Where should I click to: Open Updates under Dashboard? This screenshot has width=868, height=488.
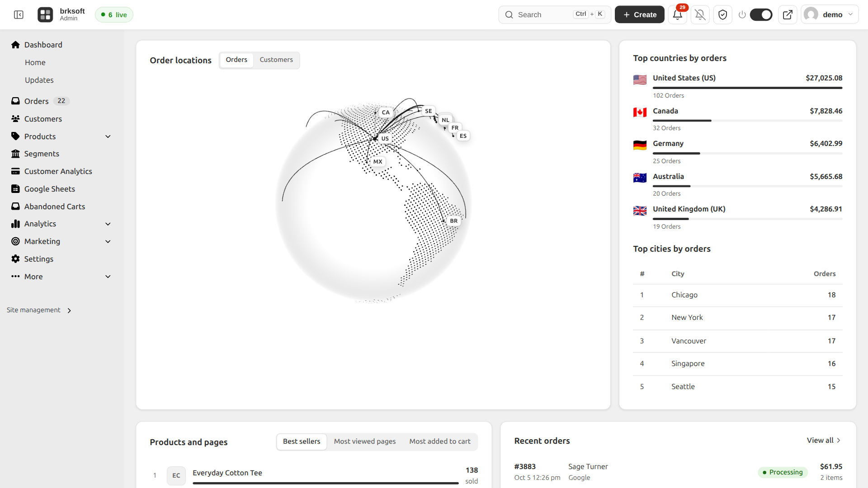click(39, 80)
